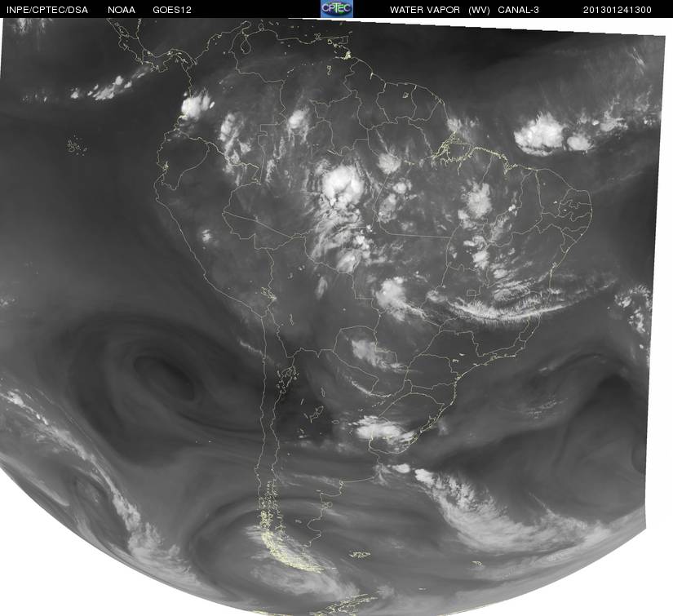Viewport: 673px width, 616px height.
Task: Click the WATER VAPOR label
Action: click(424, 10)
